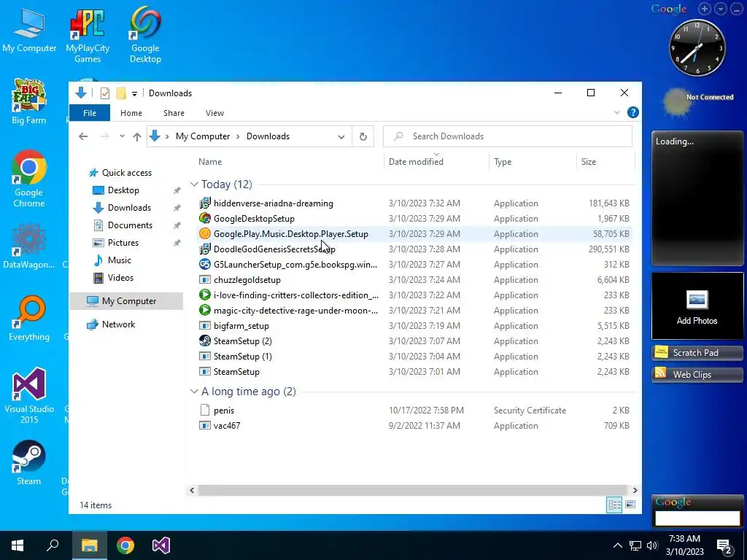The height and width of the screenshot is (560, 747).
Task: Open Google sidebar menu dropdown button
Action: coord(721,9)
